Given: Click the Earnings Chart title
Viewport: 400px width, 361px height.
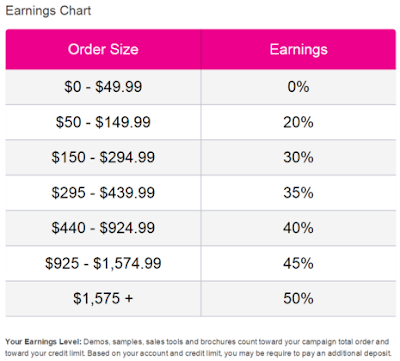Looking at the screenshot, I should 48,11.
